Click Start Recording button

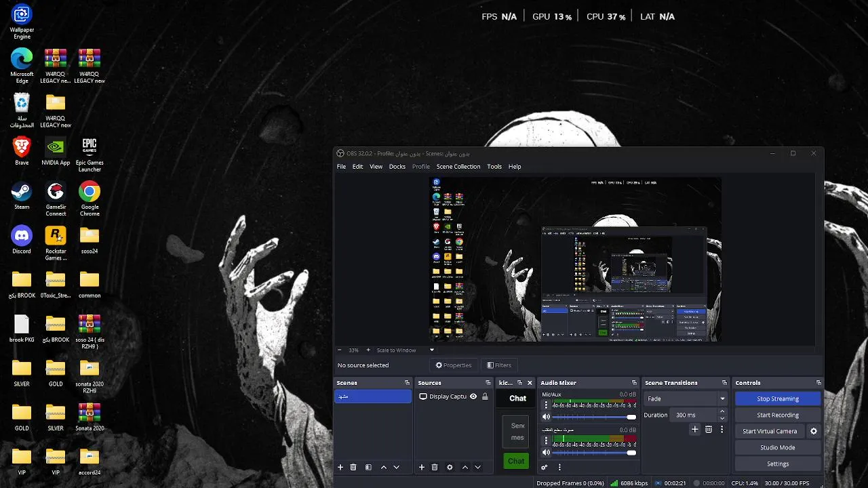778,415
